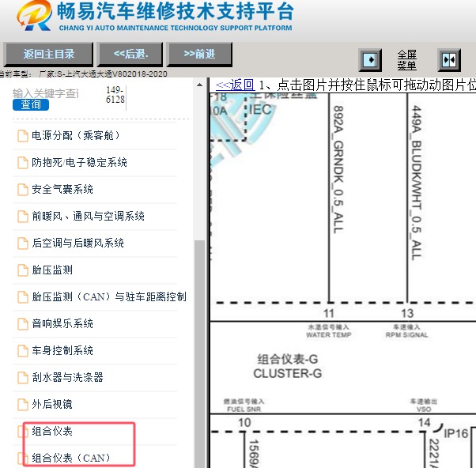Viewport: 476px width, 468px height.
Task: Open 车身控制系统 entry
Action: point(62,350)
